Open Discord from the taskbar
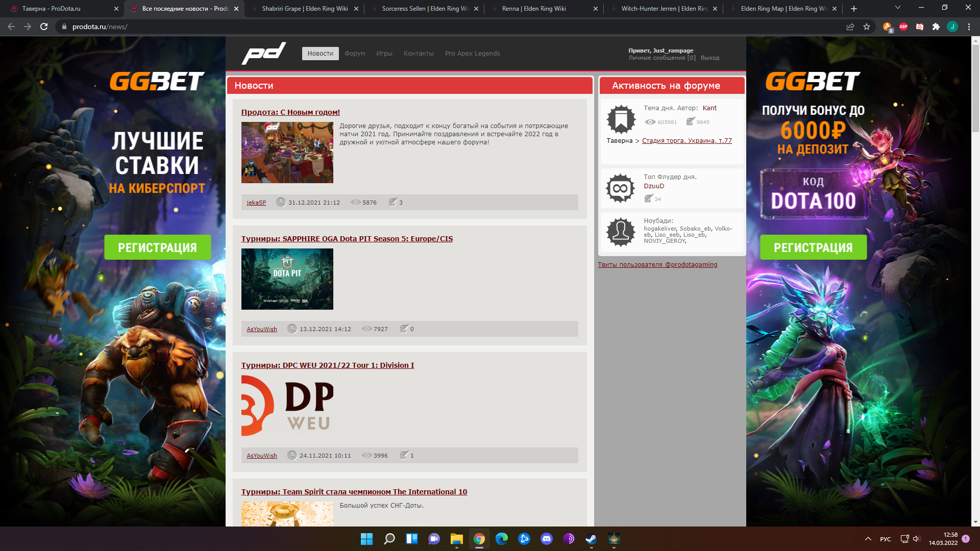This screenshot has width=980, height=551. point(546,539)
